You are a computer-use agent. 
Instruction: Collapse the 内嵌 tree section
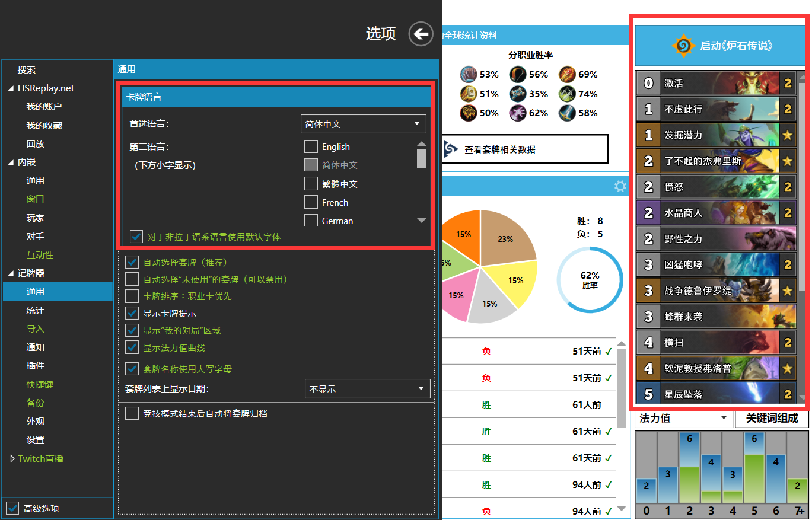coord(11,162)
